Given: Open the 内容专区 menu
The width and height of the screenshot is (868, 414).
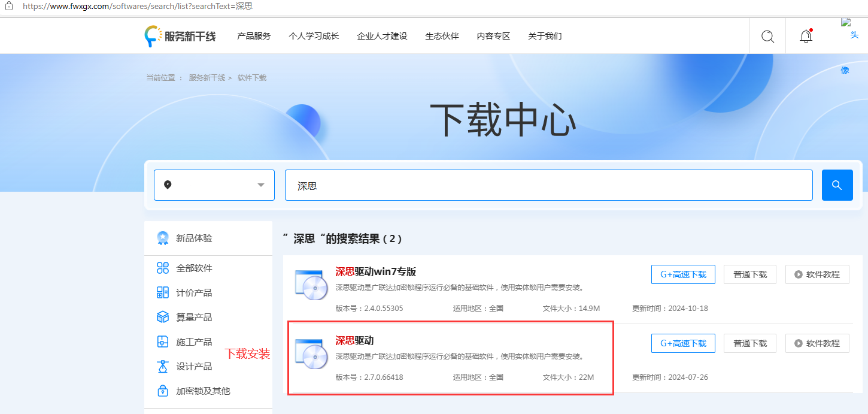Looking at the screenshot, I should point(493,36).
